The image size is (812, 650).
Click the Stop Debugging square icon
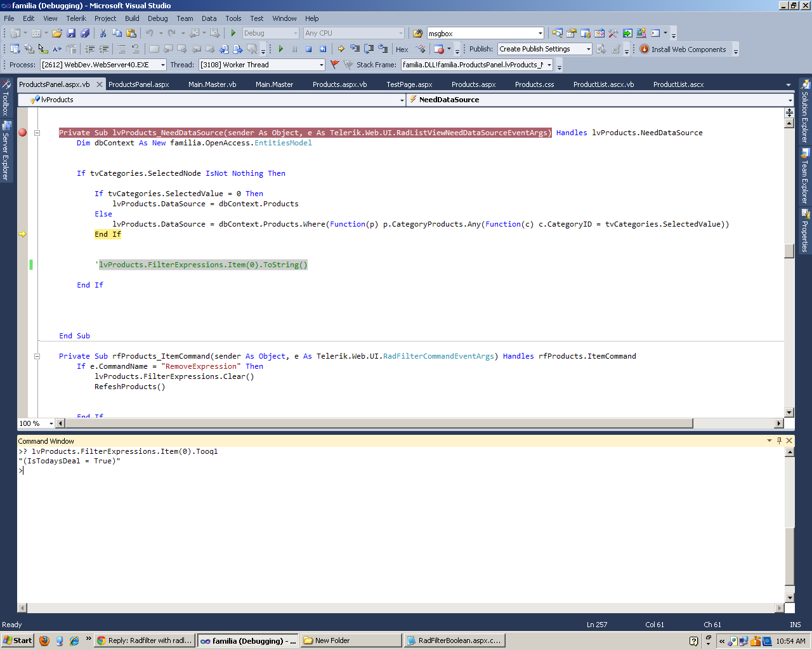[x=308, y=49]
